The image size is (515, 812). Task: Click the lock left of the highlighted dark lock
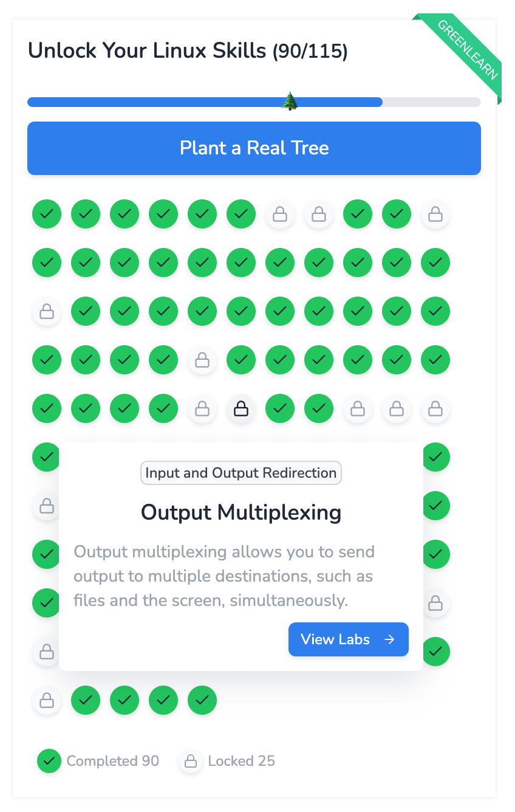click(x=202, y=408)
